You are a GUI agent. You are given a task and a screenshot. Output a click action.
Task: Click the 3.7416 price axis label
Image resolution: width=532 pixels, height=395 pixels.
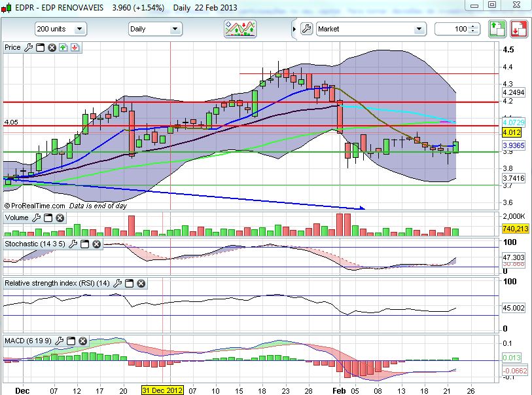pos(514,178)
